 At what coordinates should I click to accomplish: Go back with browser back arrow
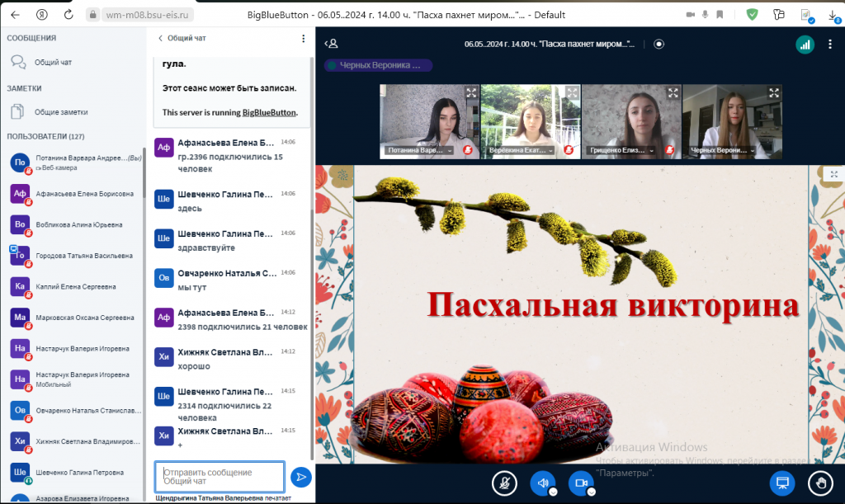click(x=15, y=15)
